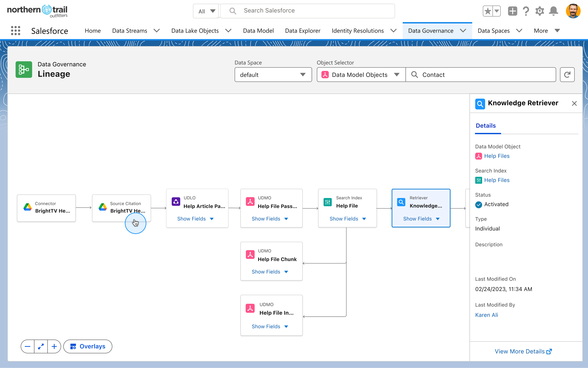588x368 pixels.
Task: Zoom in the lineage canvas
Action: point(54,346)
